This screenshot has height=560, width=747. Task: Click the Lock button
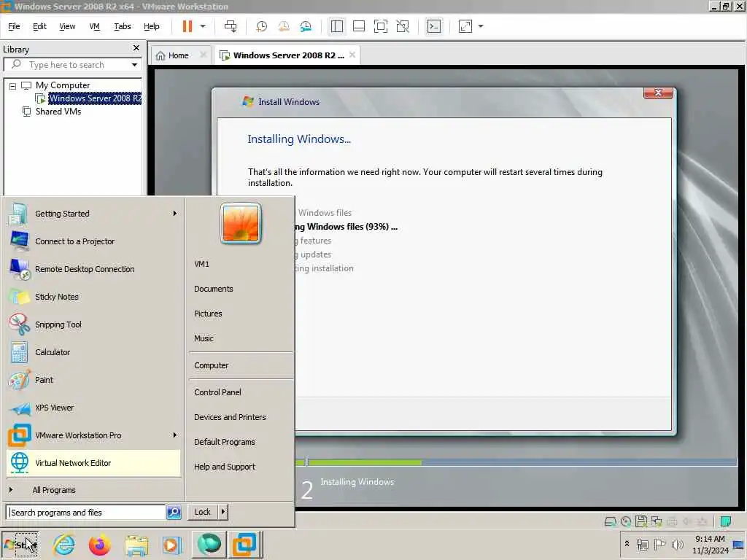coord(203,512)
